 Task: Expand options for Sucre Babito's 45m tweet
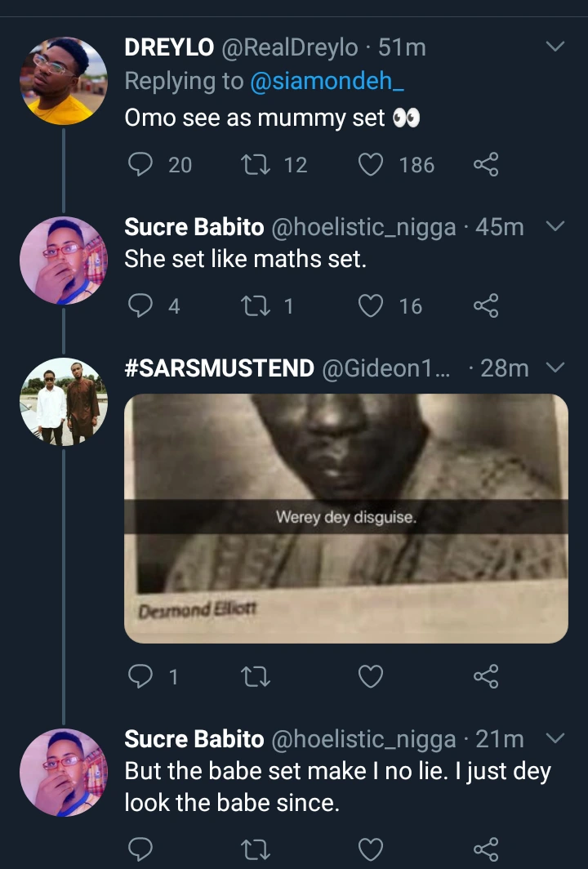coord(555,226)
